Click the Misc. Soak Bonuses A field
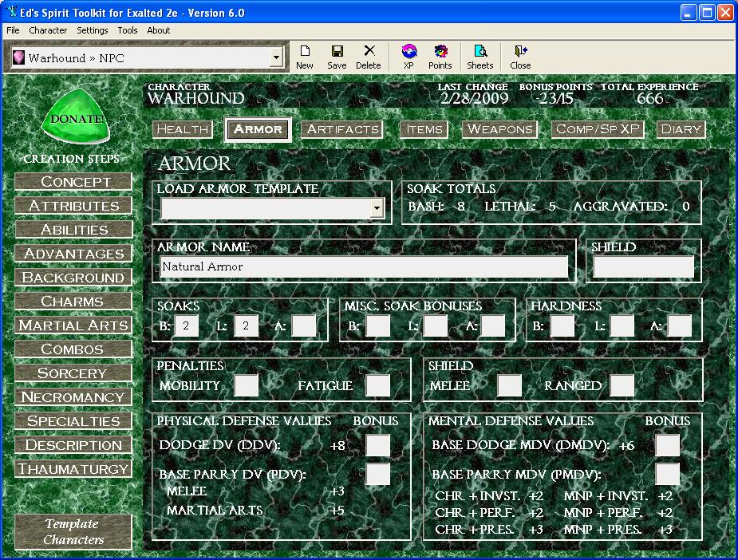Image resolution: width=738 pixels, height=560 pixels. click(x=493, y=325)
